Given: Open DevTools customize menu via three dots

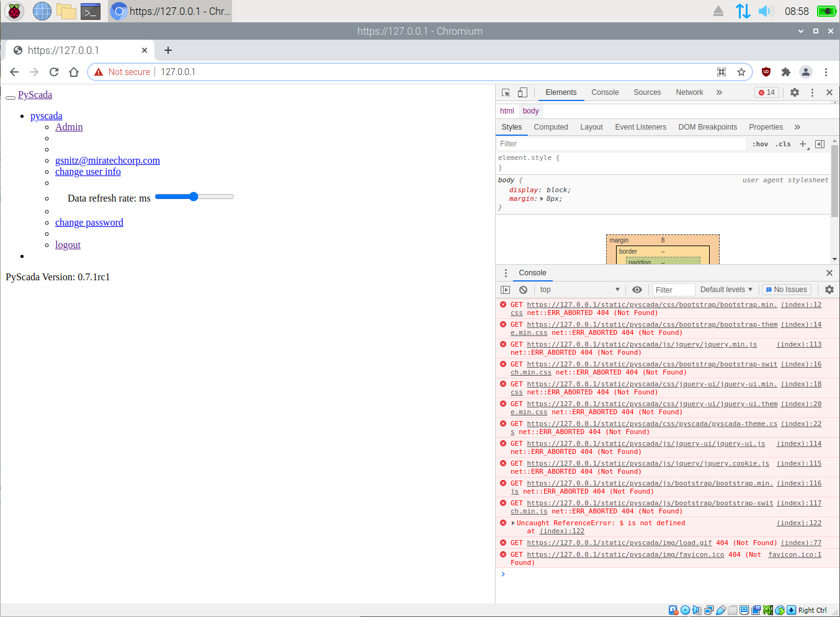Looking at the screenshot, I should (x=812, y=92).
